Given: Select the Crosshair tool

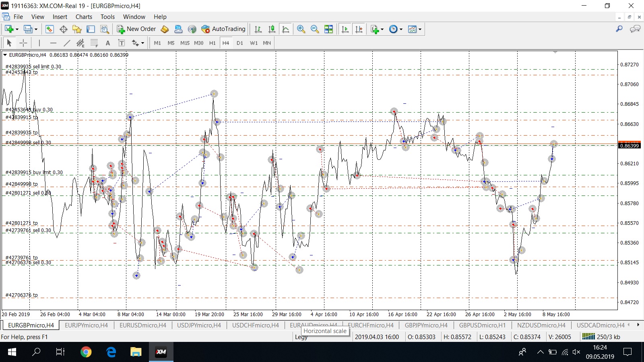Looking at the screenshot, I should pos(23,43).
